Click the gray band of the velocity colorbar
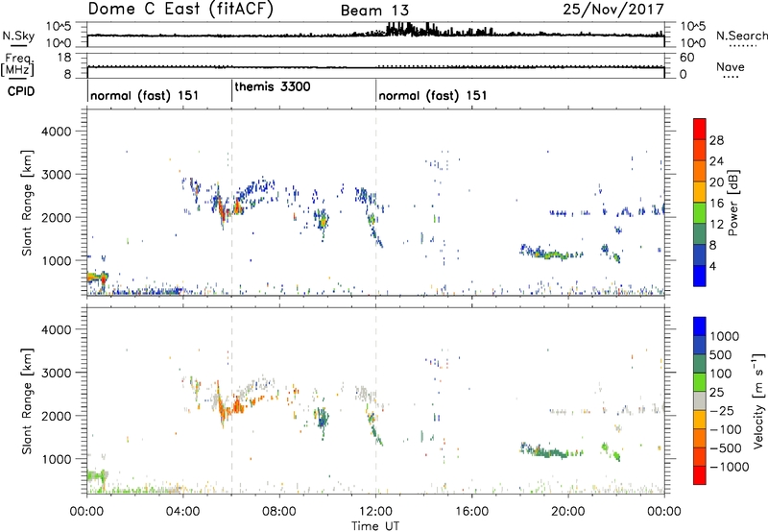The width and height of the screenshot is (768, 532). [700, 400]
